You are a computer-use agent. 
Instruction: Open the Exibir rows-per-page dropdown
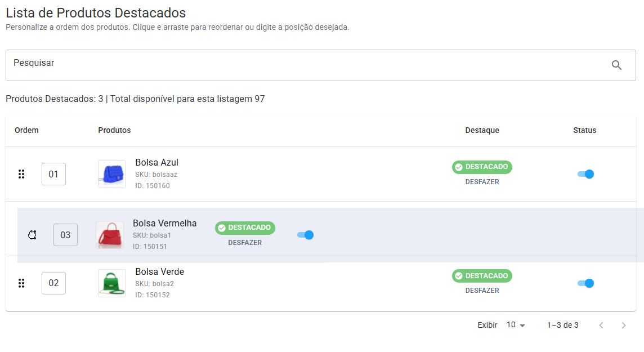516,325
